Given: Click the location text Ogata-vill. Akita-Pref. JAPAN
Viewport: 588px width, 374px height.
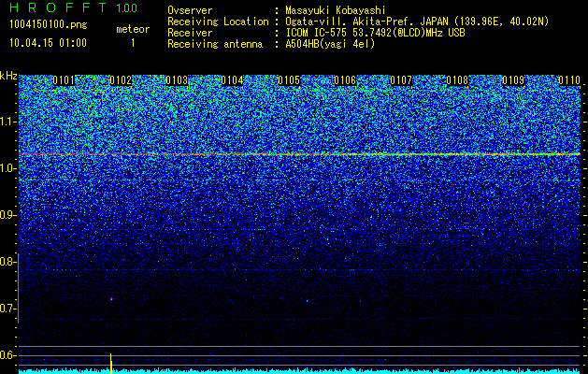Looking at the screenshot, I should (x=367, y=22).
